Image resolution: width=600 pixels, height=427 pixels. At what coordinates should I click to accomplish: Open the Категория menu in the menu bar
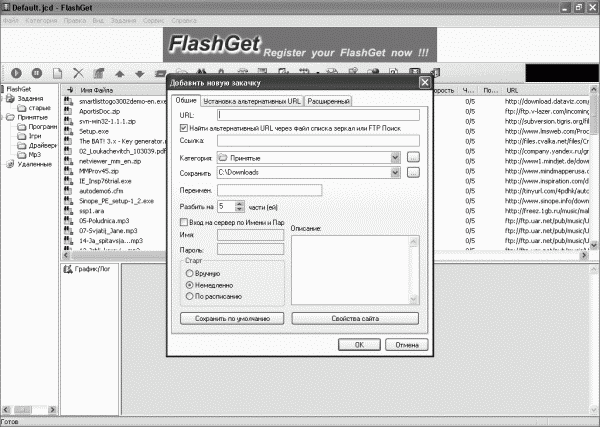[41, 21]
